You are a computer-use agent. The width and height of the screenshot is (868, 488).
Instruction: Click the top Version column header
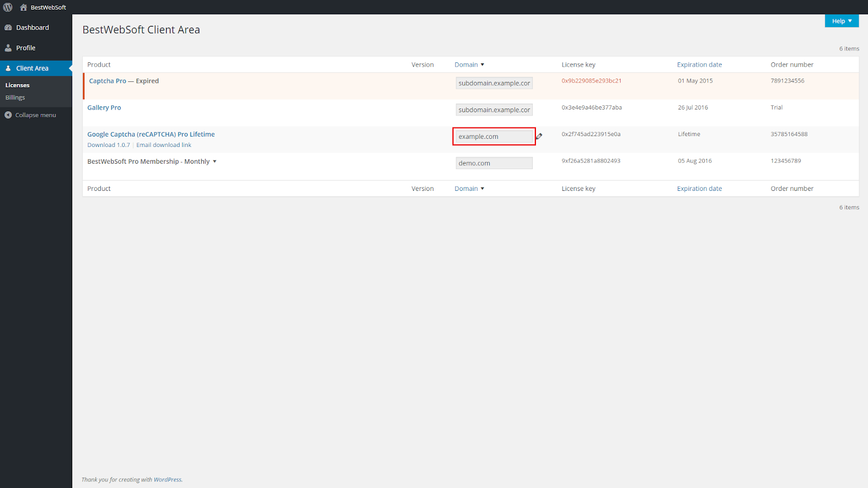pos(423,65)
